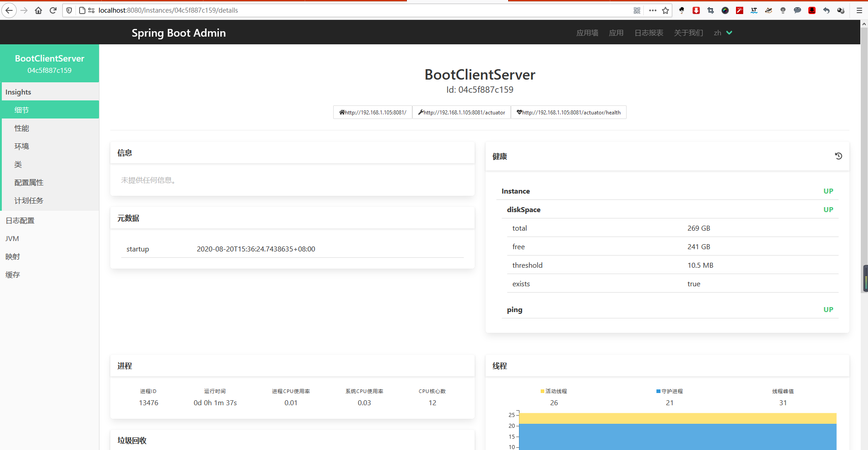This screenshot has width=868, height=450.
Task: Click the crop screenshot extension icon
Action: (x=711, y=10)
